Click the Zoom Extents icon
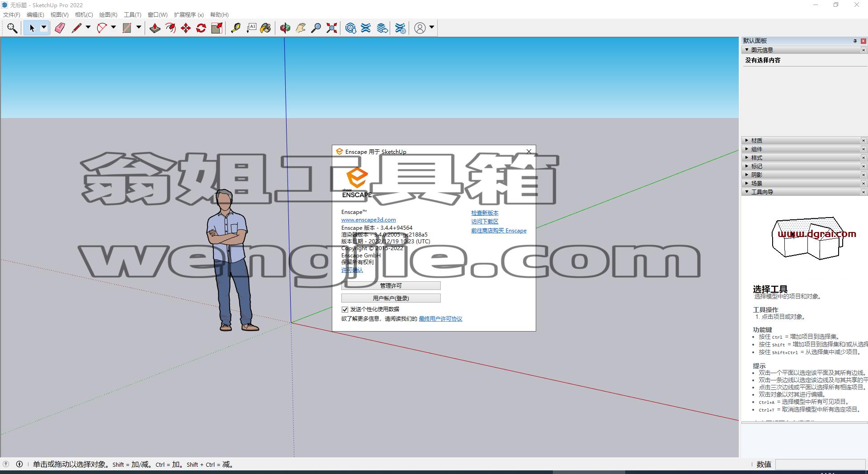Viewport: 868px width, 474px height. 332,28
